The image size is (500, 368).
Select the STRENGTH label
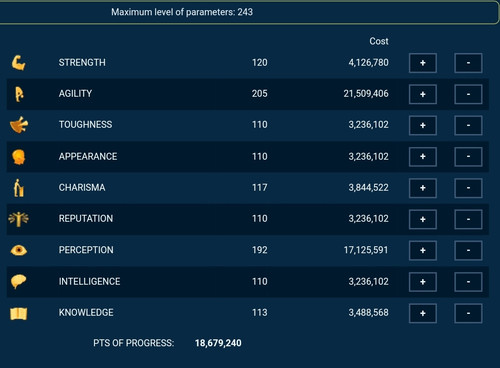(82, 62)
